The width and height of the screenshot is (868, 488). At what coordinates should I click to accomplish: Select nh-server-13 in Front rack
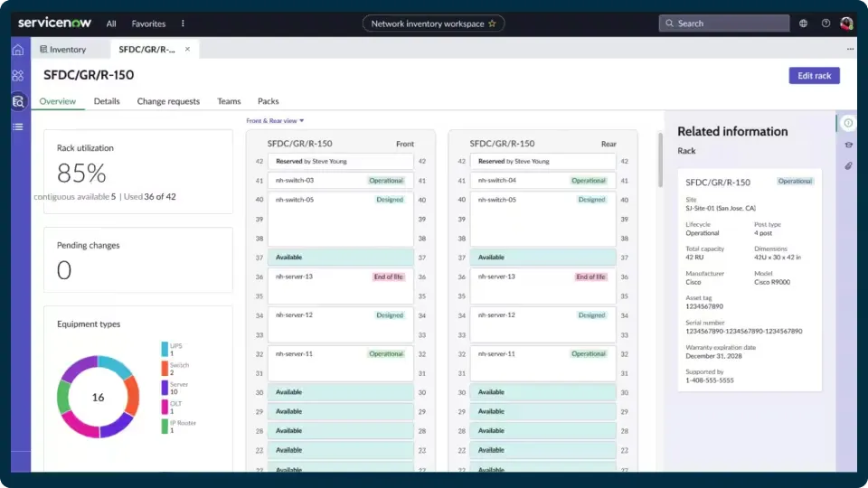pyautogui.click(x=341, y=286)
